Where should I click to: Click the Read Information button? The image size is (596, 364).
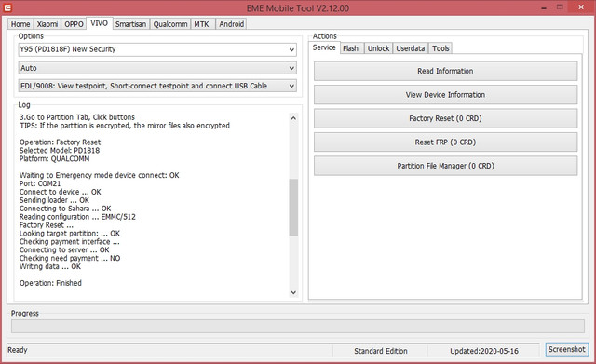click(445, 71)
